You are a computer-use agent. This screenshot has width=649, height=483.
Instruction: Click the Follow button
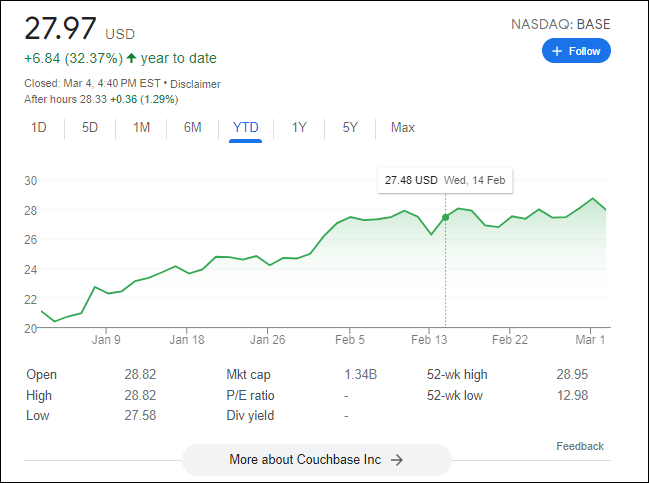(x=576, y=51)
